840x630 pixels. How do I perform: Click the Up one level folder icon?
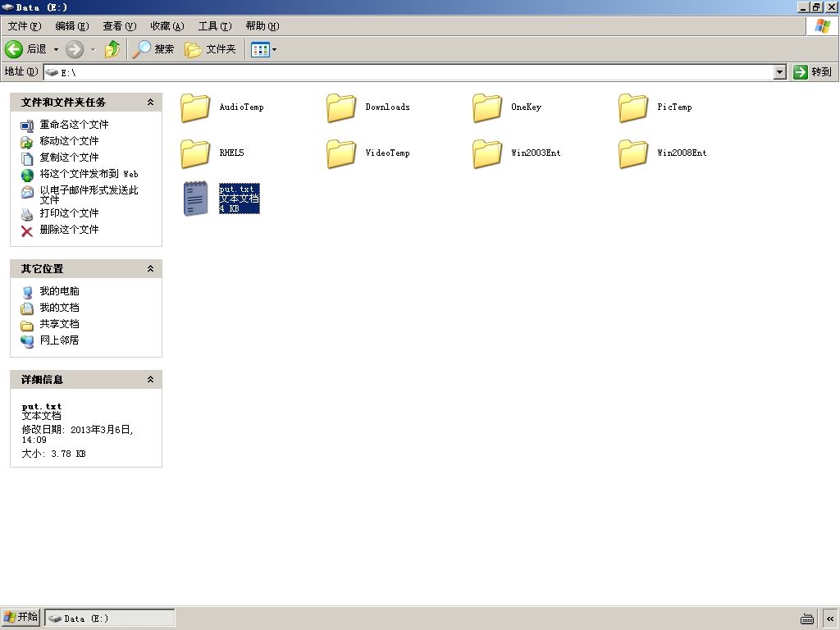(x=112, y=49)
